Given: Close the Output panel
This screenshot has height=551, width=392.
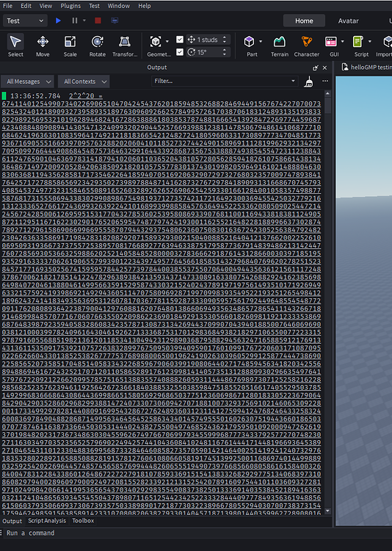Looking at the screenshot, I should 325,68.
